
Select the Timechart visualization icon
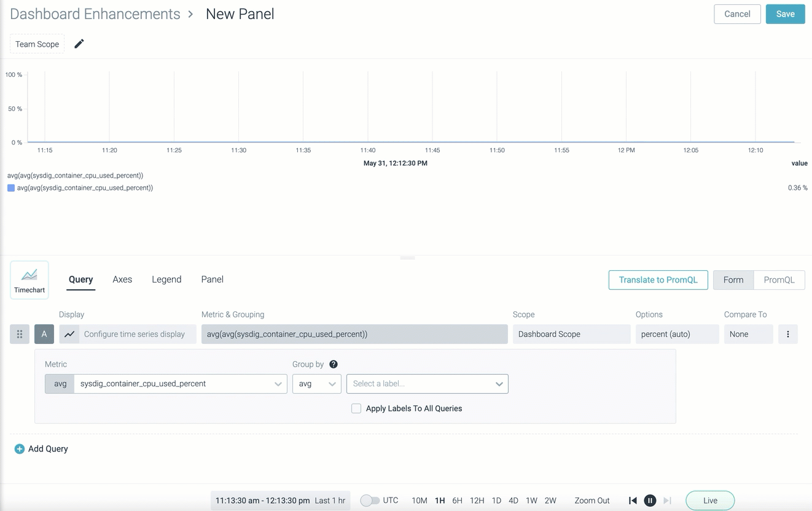point(29,280)
